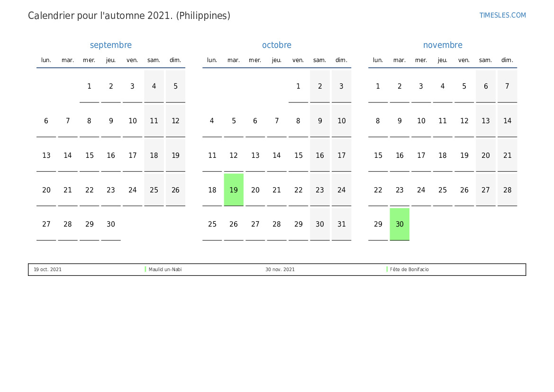Image resolution: width=554 pixels, height=392 pixels.
Task: Click the green marker beside Maulid un-Nabi
Action: [145, 269]
